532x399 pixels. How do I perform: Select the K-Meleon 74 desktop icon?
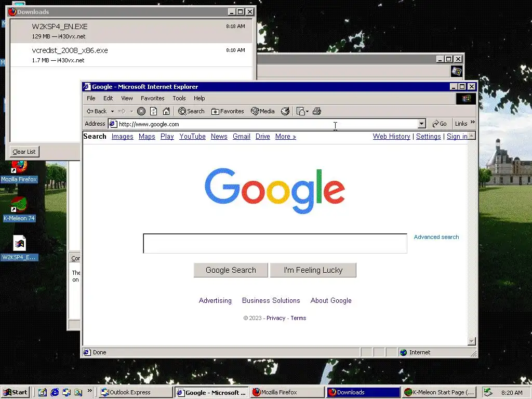point(19,209)
